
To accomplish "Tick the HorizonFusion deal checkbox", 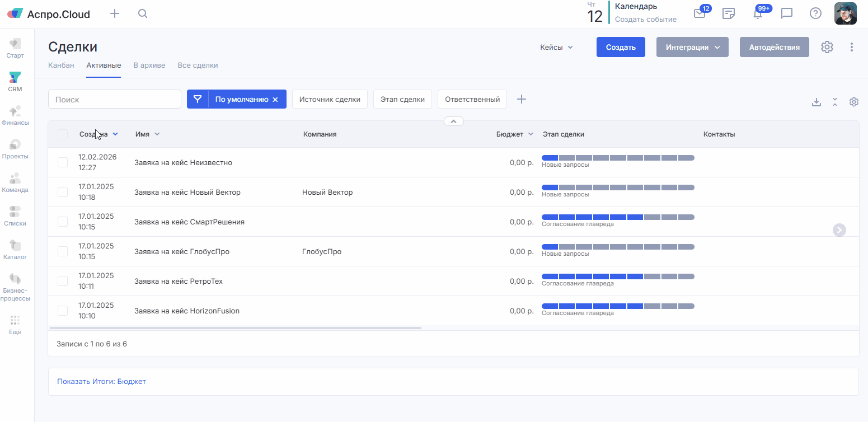I will tap(63, 311).
